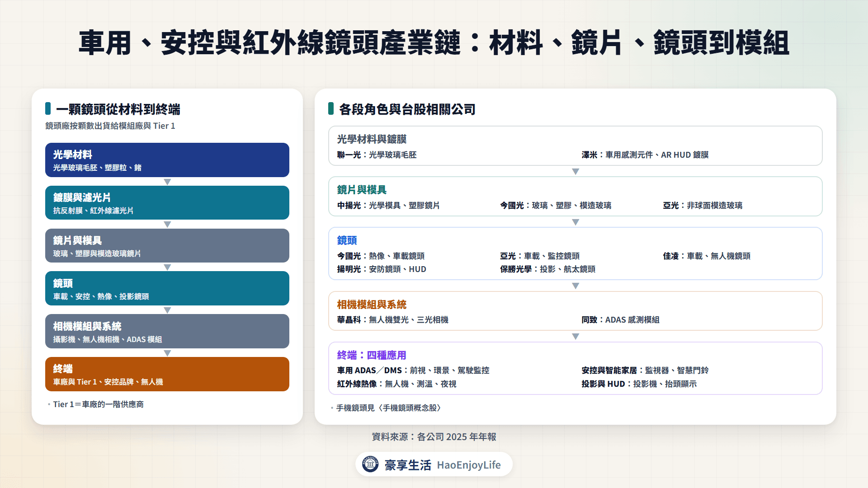Click 今國光:玻璃、塑膠、模造玻璃
The width and height of the screenshot is (868, 488).
[x=556, y=206]
